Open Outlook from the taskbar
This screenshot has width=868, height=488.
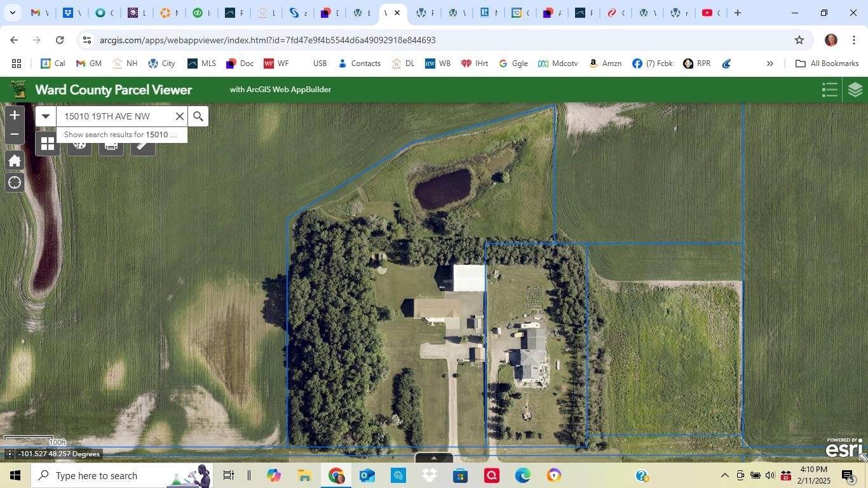(x=367, y=475)
